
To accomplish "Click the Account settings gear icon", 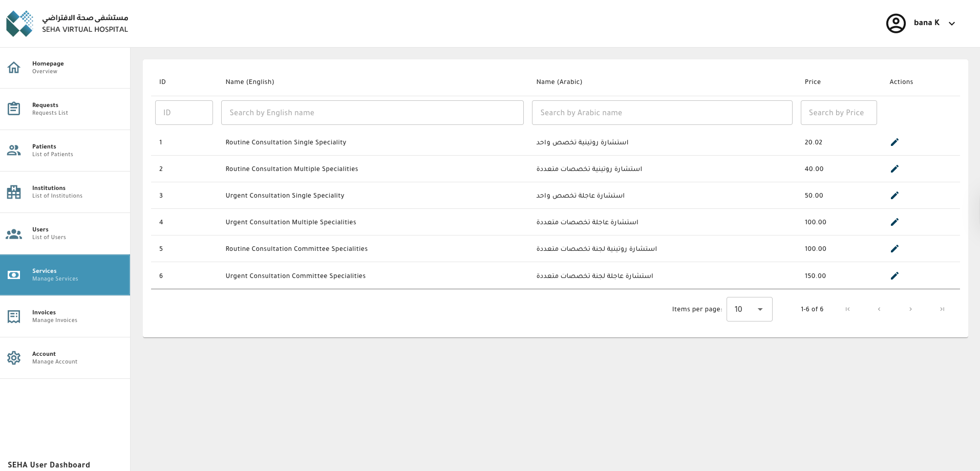I will coord(13,358).
